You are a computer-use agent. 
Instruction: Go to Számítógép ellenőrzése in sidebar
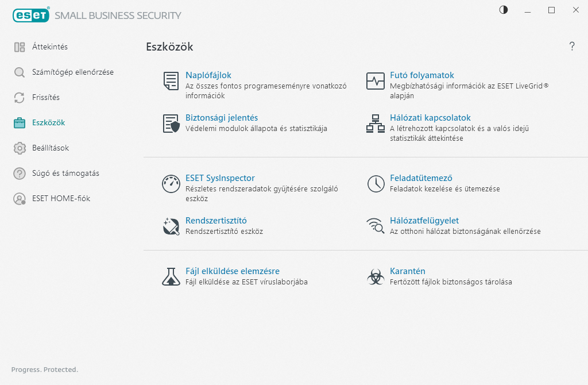(72, 72)
